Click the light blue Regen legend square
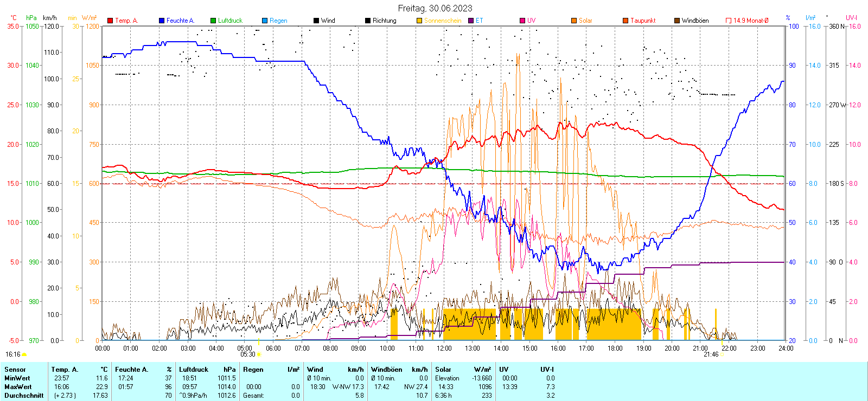Image resolution: width=868 pixels, height=401 pixels. pos(265,21)
